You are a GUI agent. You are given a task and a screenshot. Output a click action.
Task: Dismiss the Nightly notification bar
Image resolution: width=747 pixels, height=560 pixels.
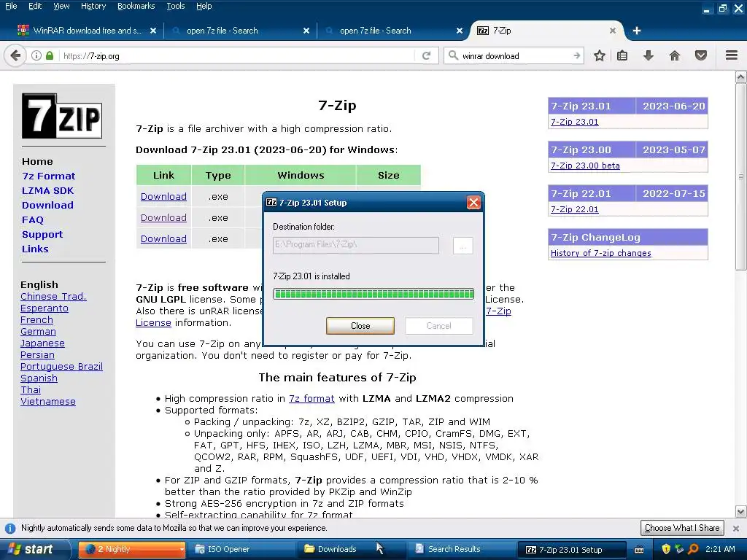pos(736,528)
